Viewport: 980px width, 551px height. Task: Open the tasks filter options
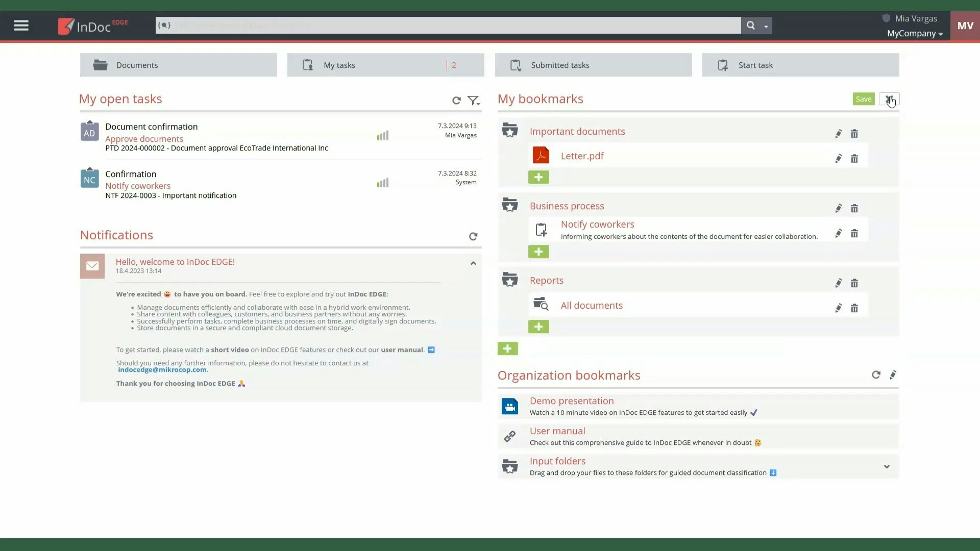point(474,101)
